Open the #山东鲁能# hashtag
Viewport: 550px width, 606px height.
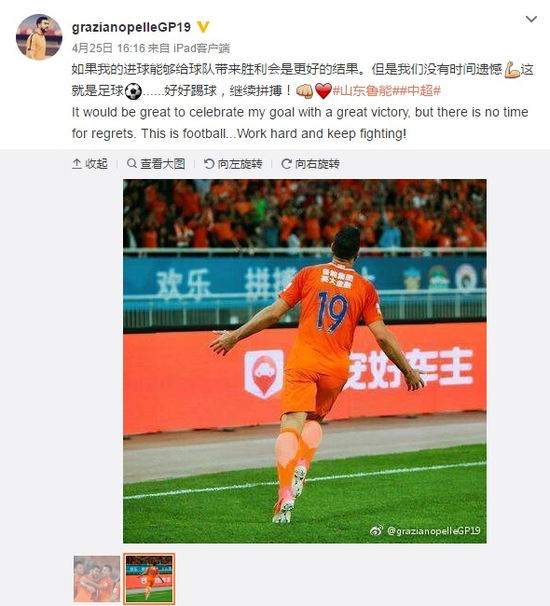359,91
